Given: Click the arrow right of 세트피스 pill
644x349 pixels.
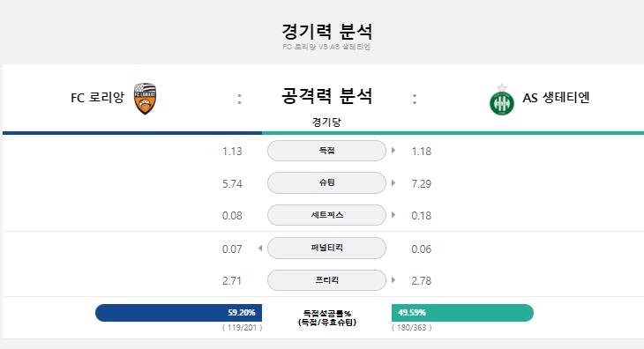Looking at the screenshot, I should tap(393, 215).
